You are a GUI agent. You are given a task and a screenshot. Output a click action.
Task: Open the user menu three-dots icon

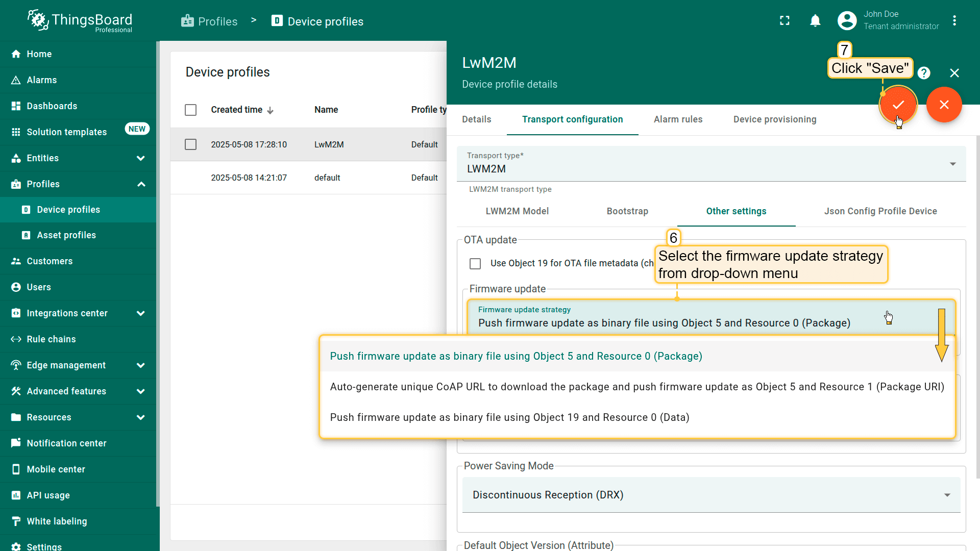pos(954,21)
